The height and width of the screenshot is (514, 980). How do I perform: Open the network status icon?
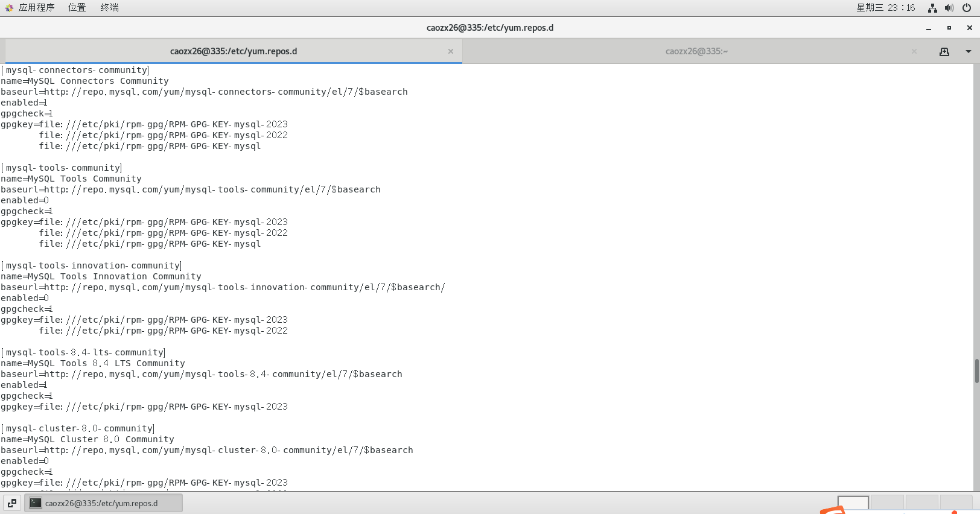(x=932, y=8)
